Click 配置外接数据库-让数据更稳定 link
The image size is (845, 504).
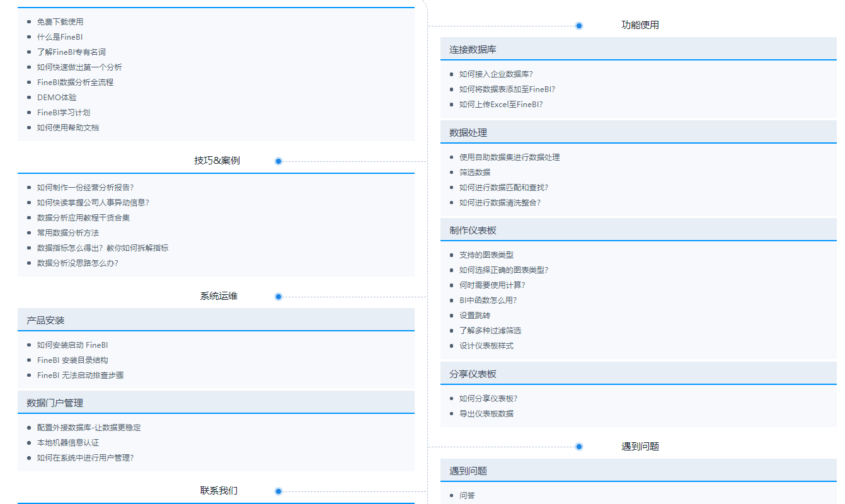click(x=89, y=428)
